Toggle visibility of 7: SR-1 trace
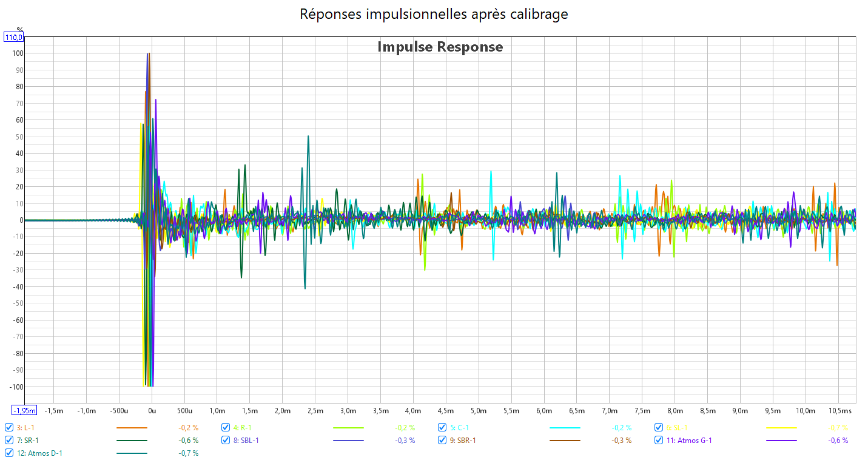868x460 pixels. coord(9,440)
